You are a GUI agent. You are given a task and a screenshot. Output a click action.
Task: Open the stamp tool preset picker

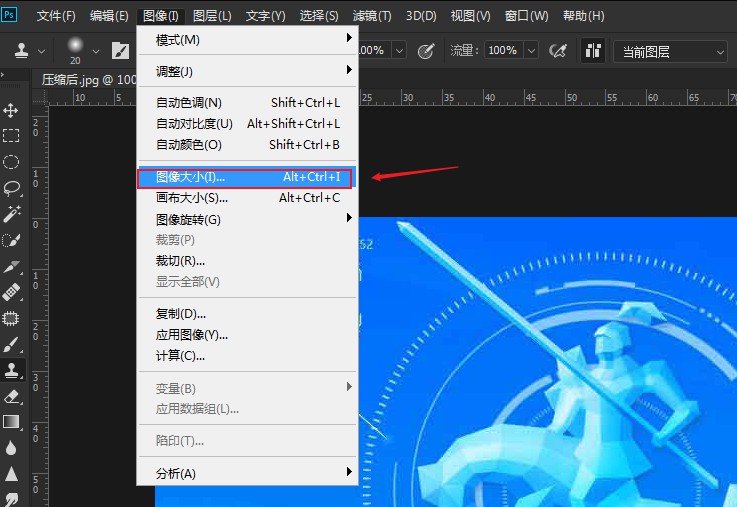pos(21,50)
